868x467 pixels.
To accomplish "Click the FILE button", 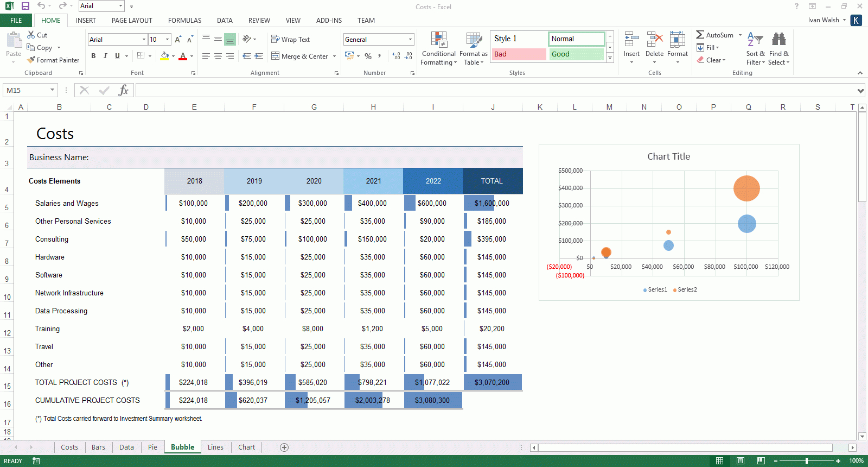I will (x=16, y=21).
